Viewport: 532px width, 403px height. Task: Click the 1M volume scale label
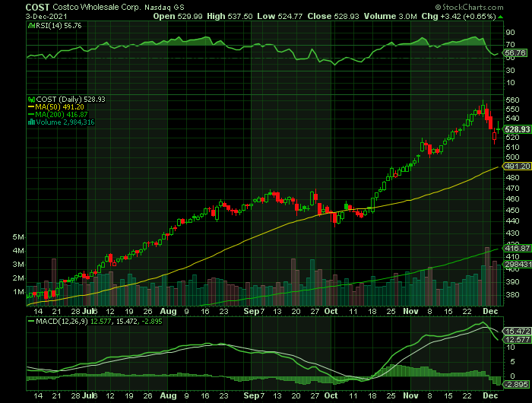(x=18, y=292)
